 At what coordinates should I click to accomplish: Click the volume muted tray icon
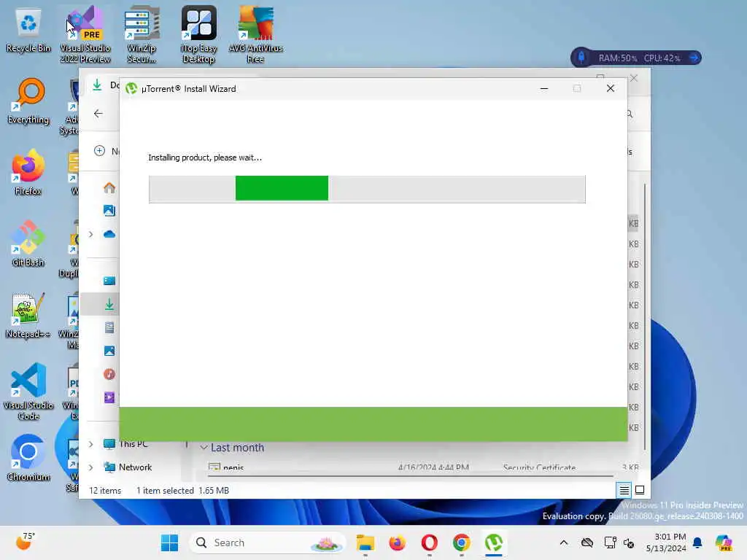point(629,542)
